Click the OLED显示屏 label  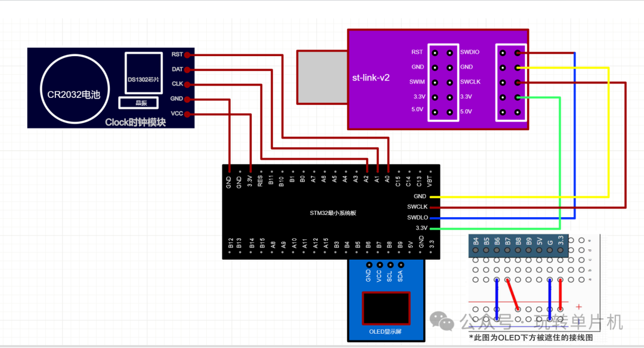pyautogui.click(x=385, y=331)
